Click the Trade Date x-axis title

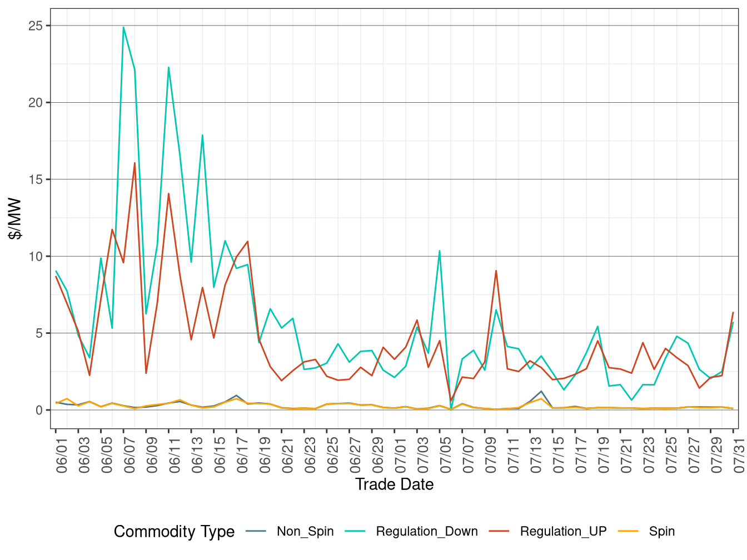click(394, 484)
